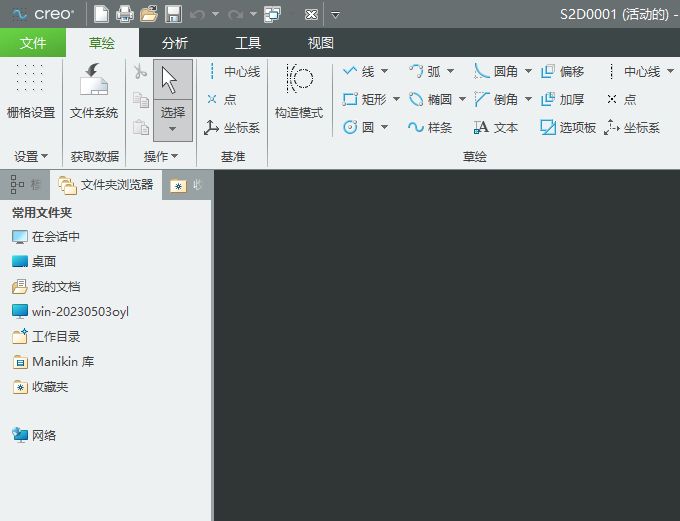The image size is (680, 521).
Task: Click the Copy icon in 操作 group
Action: coord(141,100)
